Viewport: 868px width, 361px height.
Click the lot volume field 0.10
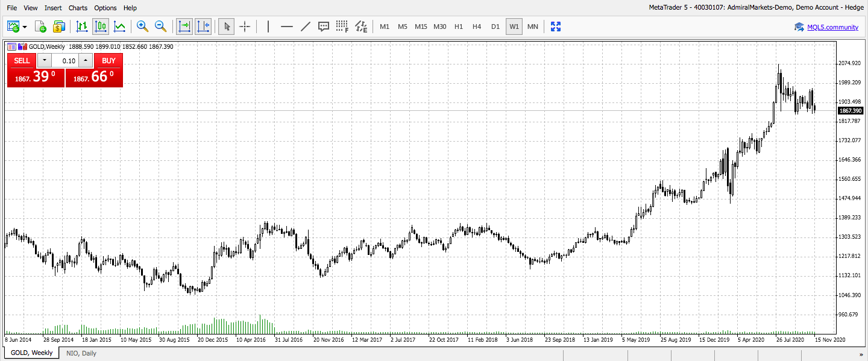click(x=65, y=60)
